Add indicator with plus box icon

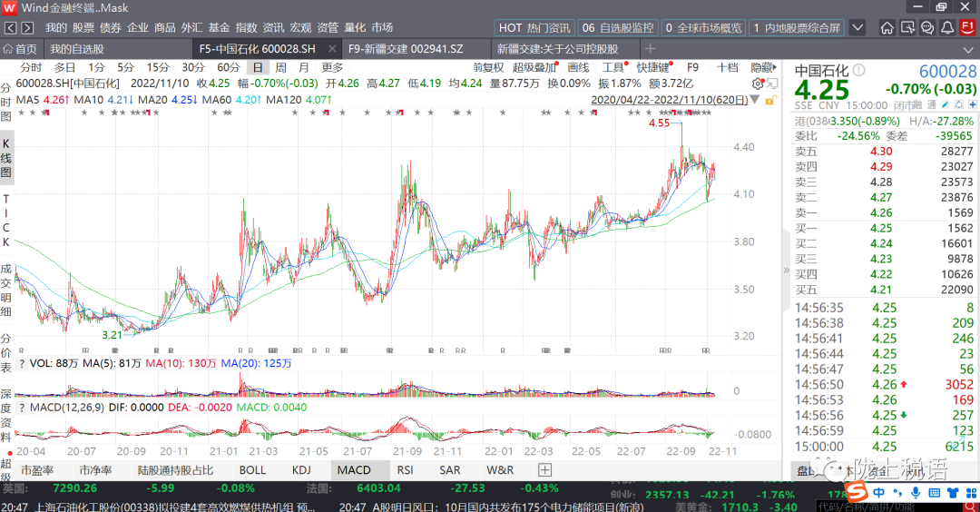pyautogui.click(x=545, y=470)
